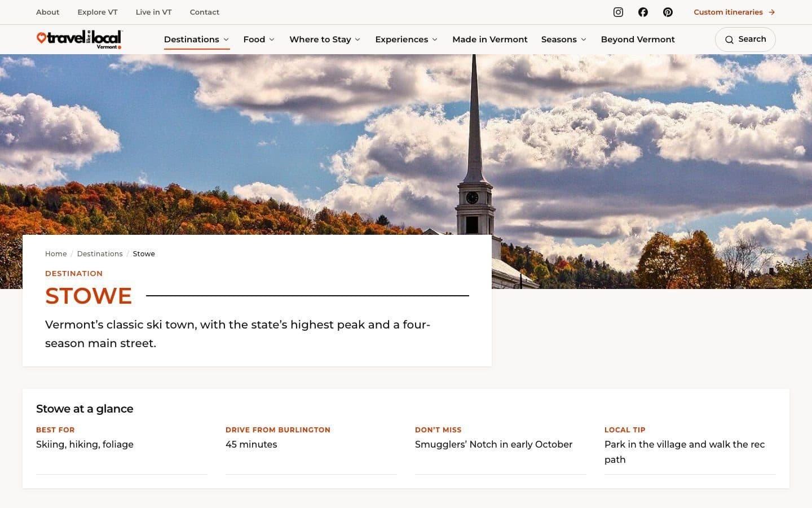Click the Custom itineraries arrow icon

772,12
